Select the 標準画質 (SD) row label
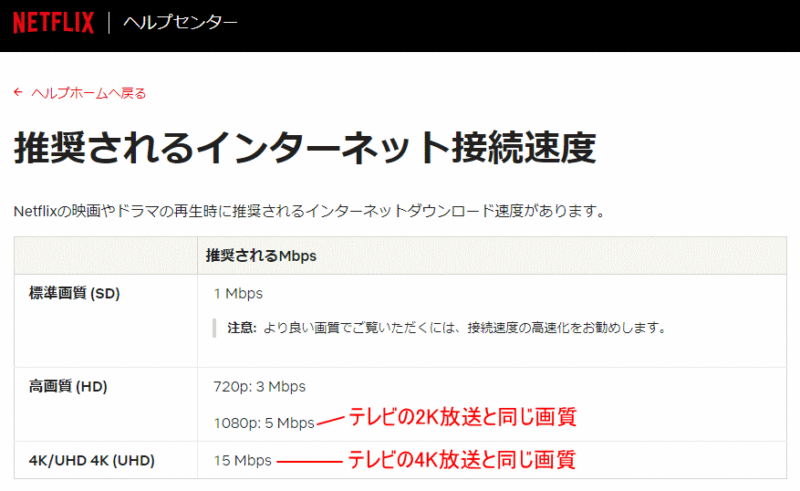 coord(74,293)
